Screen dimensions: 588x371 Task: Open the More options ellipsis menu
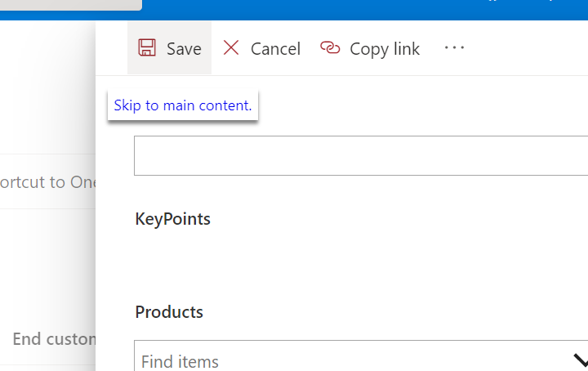[454, 48]
